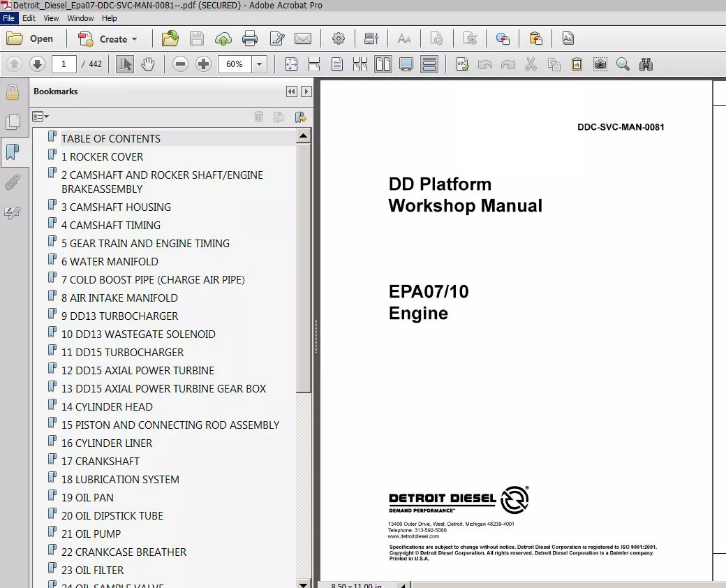726x588 pixels.
Task: Open bookmark 19 OIL PAN
Action: pyautogui.click(x=87, y=498)
